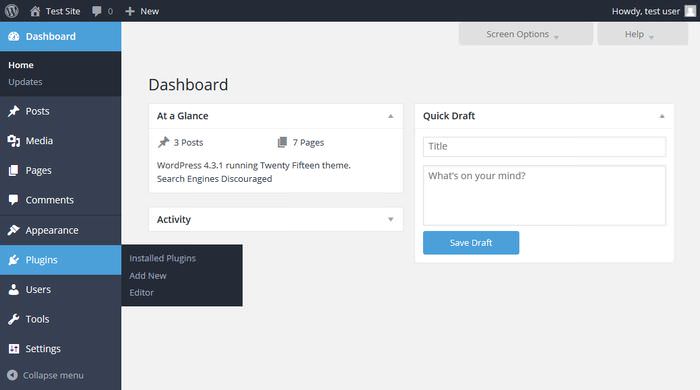Open the 3 Posts link
Image resolution: width=700 pixels, height=390 pixels.
(188, 142)
